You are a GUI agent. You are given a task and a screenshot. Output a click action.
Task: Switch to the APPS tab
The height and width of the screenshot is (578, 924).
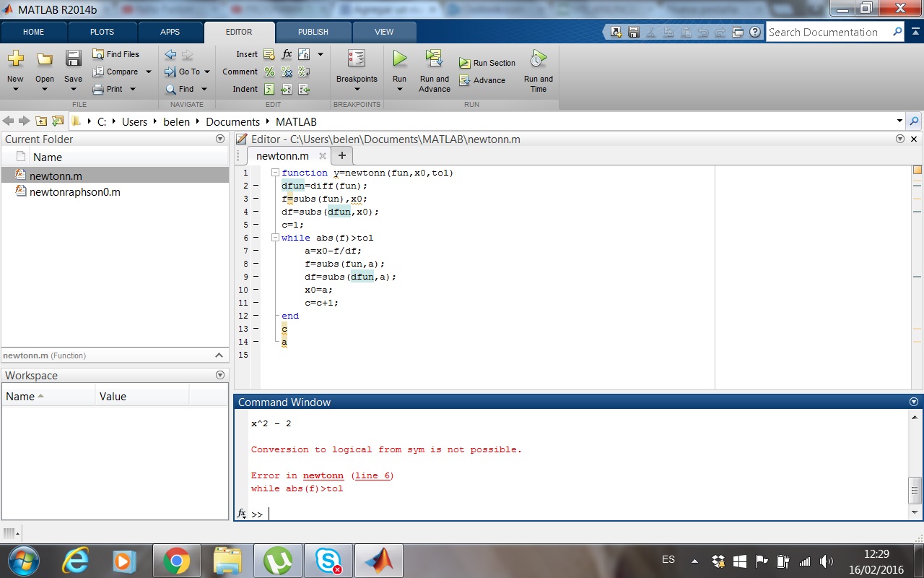click(x=170, y=32)
